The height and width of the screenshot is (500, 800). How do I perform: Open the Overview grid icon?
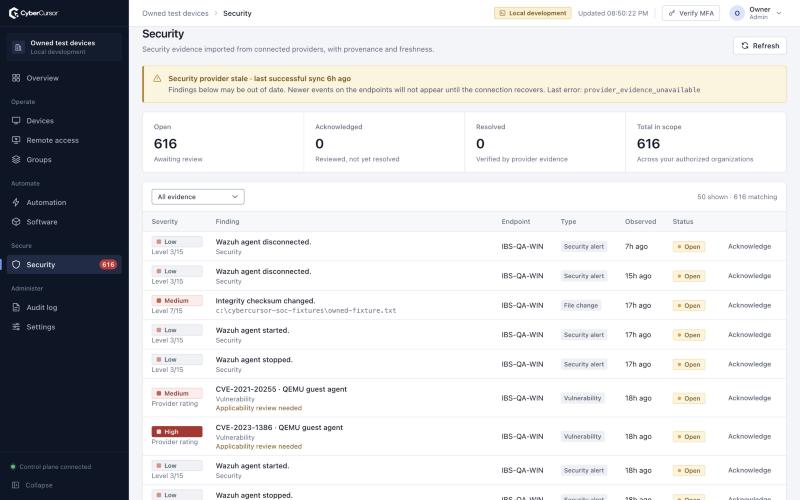coord(16,78)
